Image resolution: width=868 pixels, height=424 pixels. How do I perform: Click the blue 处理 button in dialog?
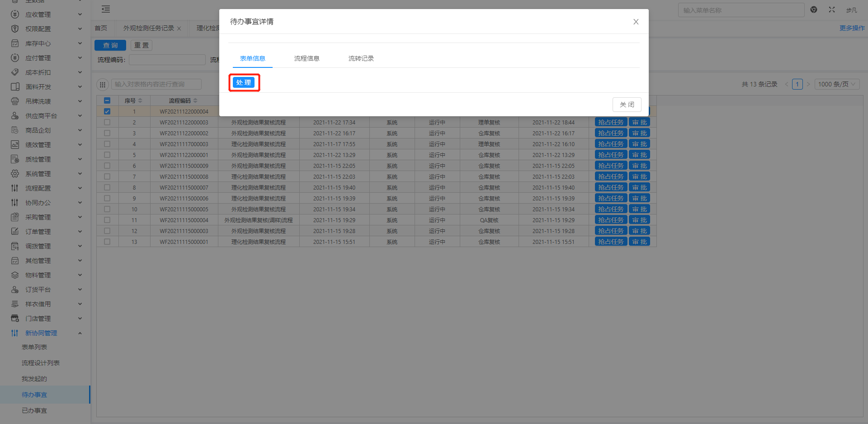tap(244, 82)
